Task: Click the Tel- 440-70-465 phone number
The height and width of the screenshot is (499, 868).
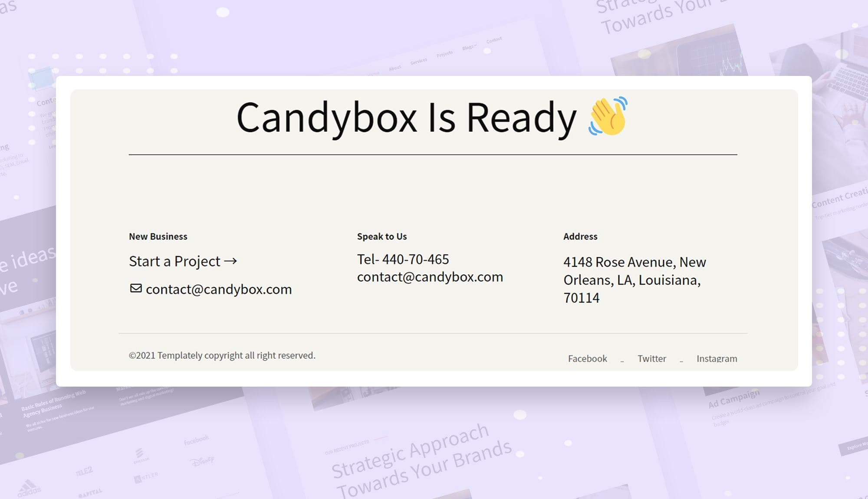Action: point(403,259)
